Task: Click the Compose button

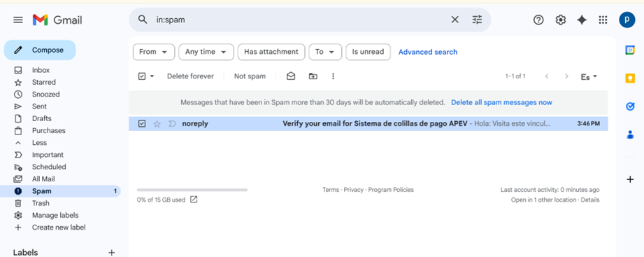Action: click(40, 50)
